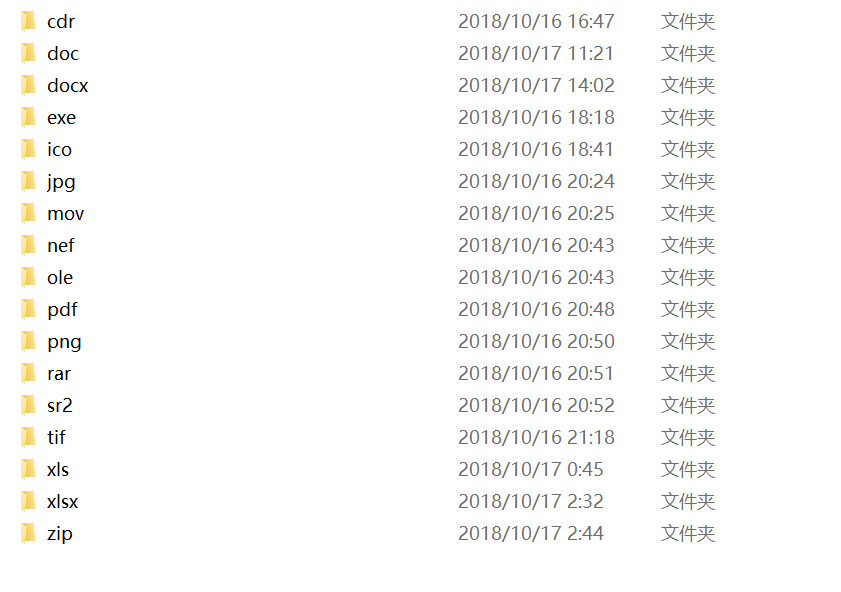The height and width of the screenshot is (592, 841).
Task: Select the png folder entry
Action: coord(368,342)
